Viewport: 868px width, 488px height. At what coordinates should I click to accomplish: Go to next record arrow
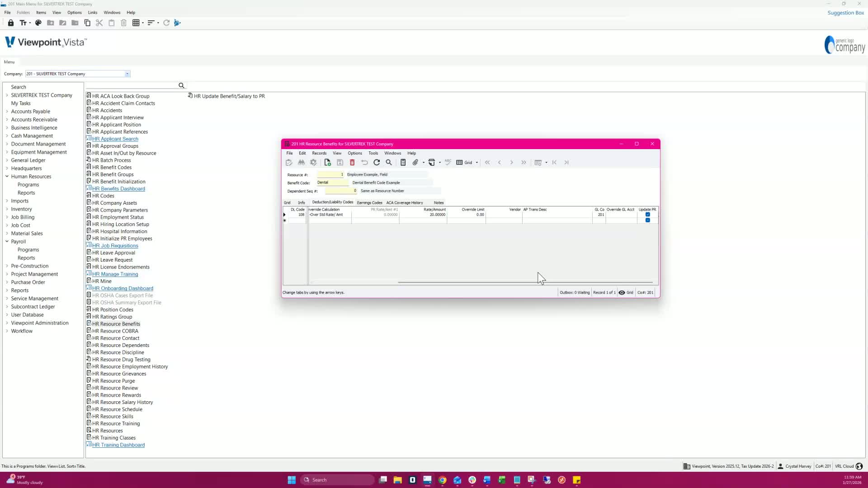(512, 163)
